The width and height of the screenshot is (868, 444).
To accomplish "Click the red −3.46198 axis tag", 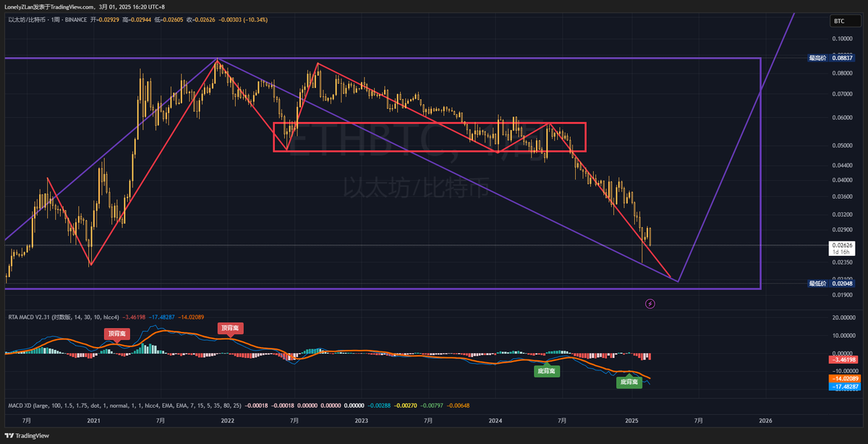I will pyautogui.click(x=843, y=359).
